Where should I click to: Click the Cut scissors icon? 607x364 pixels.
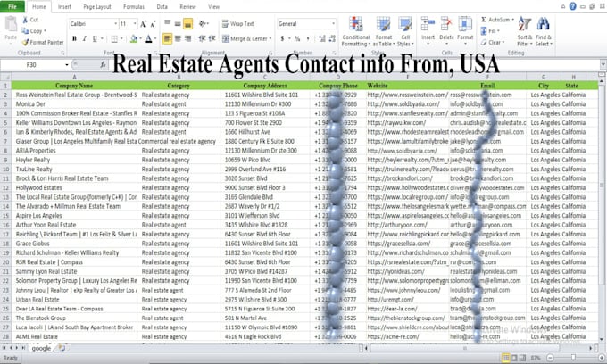(x=26, y=20)
